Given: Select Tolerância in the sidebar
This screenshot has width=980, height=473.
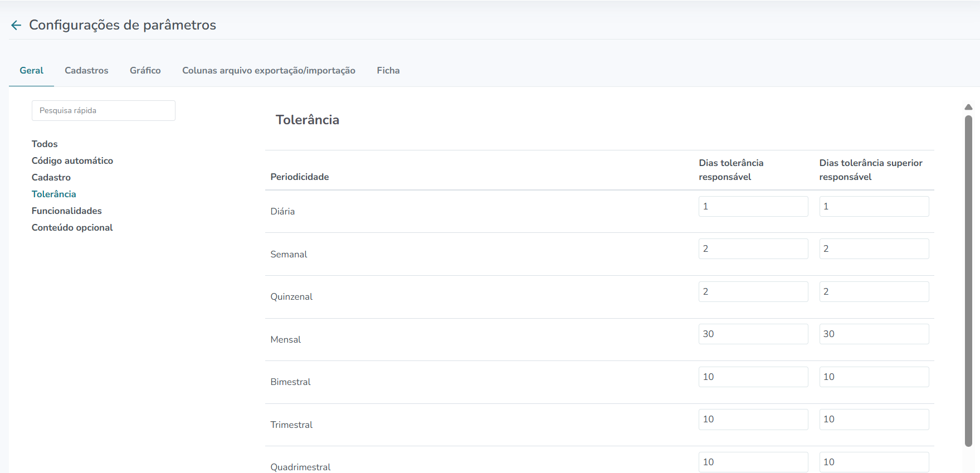Looking at the screenshot, I should (54, 194).
